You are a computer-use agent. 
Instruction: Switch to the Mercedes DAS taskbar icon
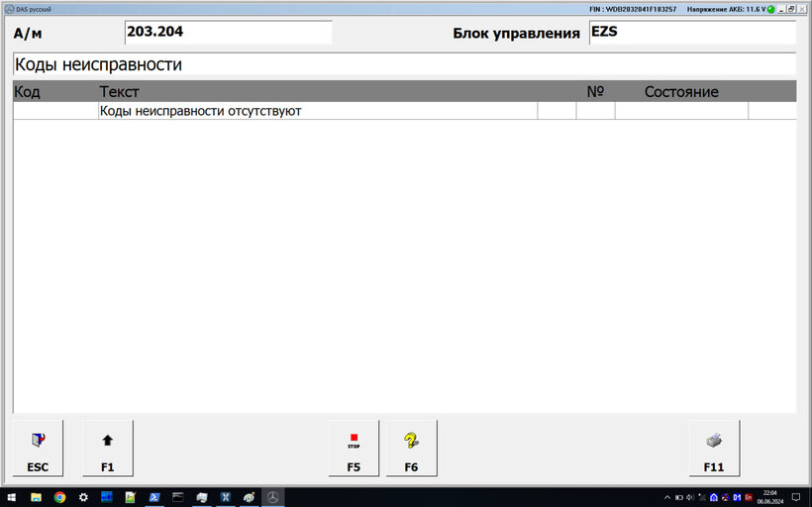273,498
